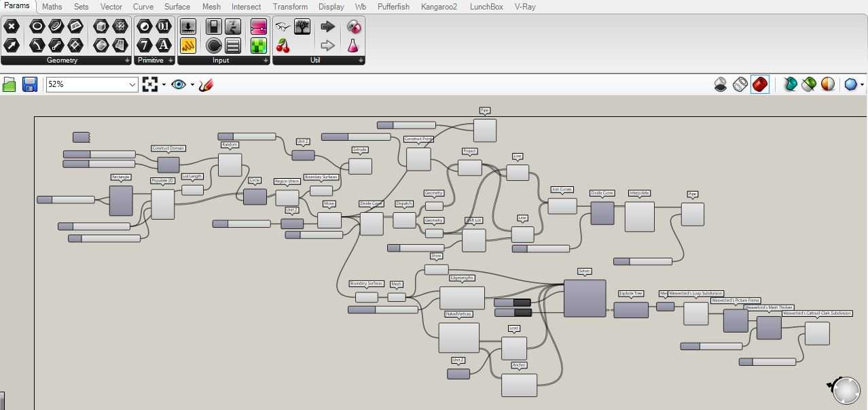Choose the Boolean Toggle input icon
Image resolution: width=868 pixels, height=410 pixels.
(214, 27)
